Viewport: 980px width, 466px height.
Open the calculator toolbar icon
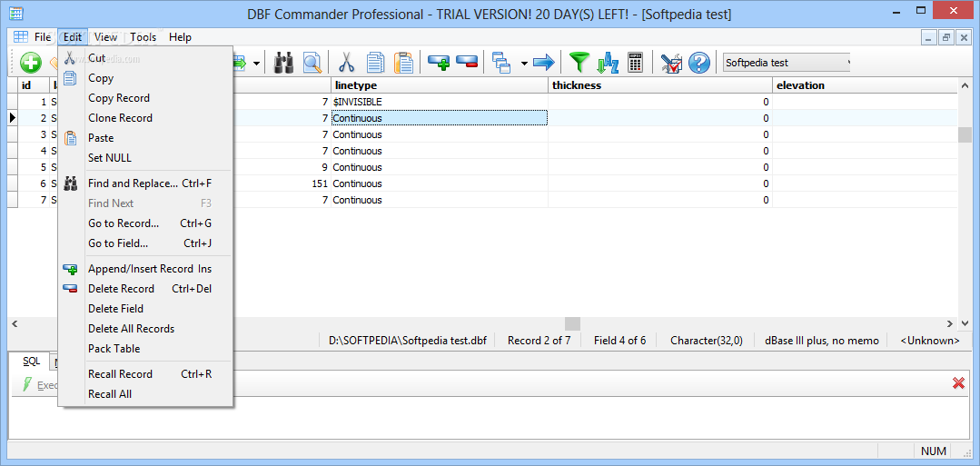[636, 63]
